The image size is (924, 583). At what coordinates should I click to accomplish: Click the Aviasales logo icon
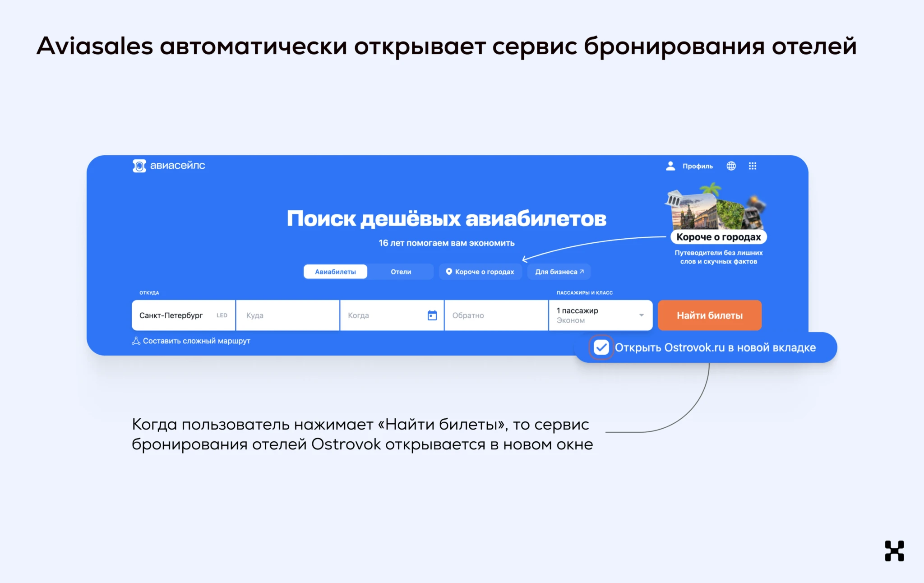139,166
